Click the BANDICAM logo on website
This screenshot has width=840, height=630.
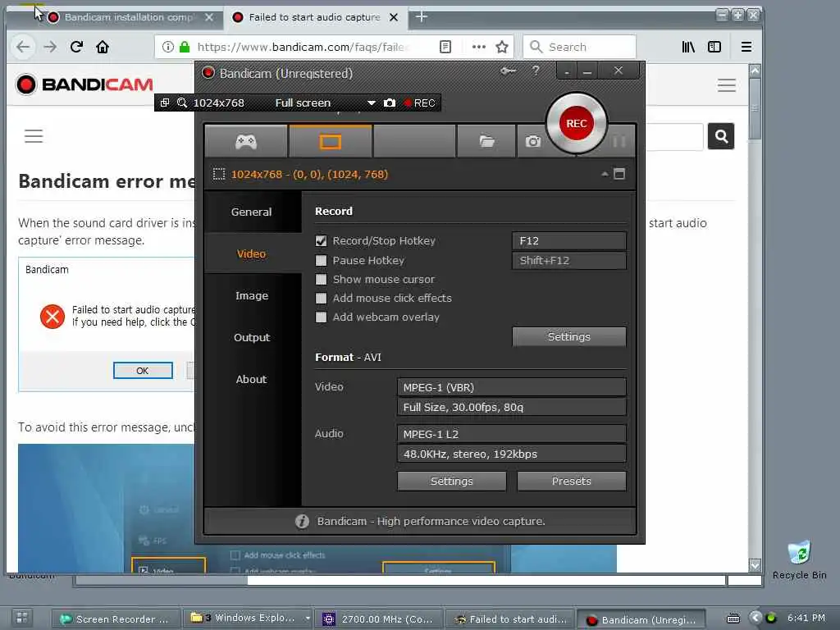84,84
